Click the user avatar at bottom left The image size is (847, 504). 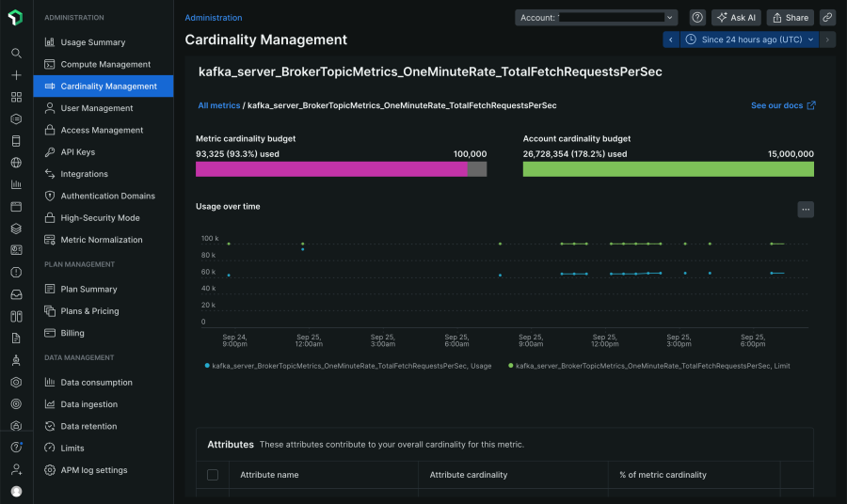[x=16, y=491]
